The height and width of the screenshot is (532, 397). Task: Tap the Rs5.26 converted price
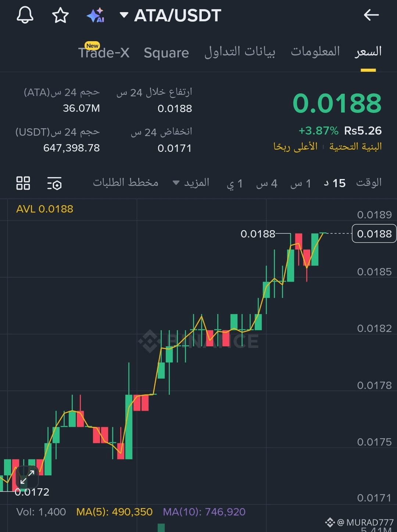pos(363,131)
